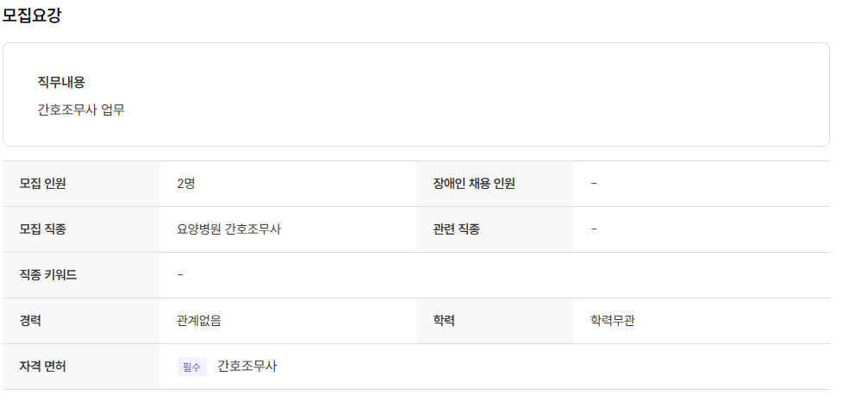Click the 요양병원 간호조무사 job type value
Image resolution: width=868 pixels, height=414 pixels.
(x=228, y=229)
